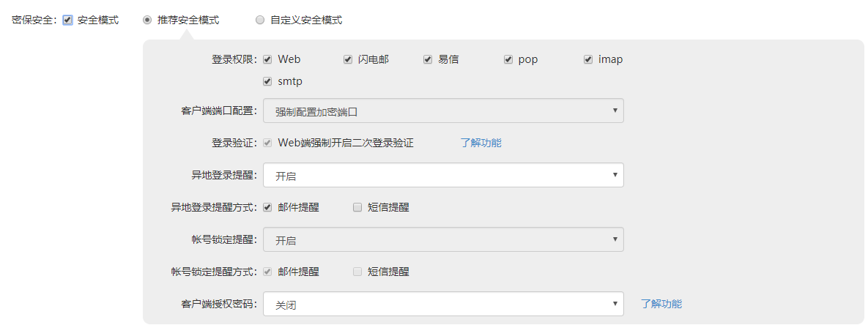Expand the 异地登录提醒 dropdown
This screenshot has width=868, height=336.
click(x=443, y=176)
